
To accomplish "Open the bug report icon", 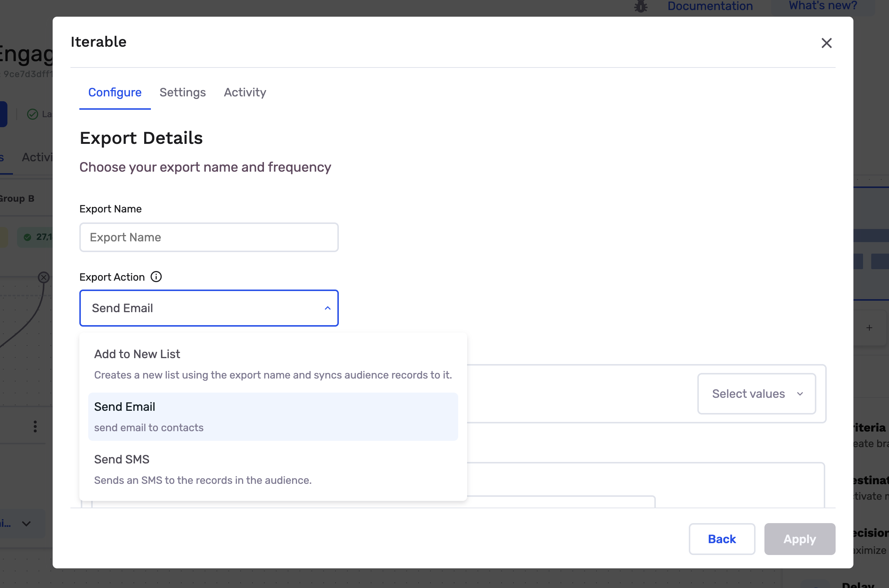I will tap(641, 6).
